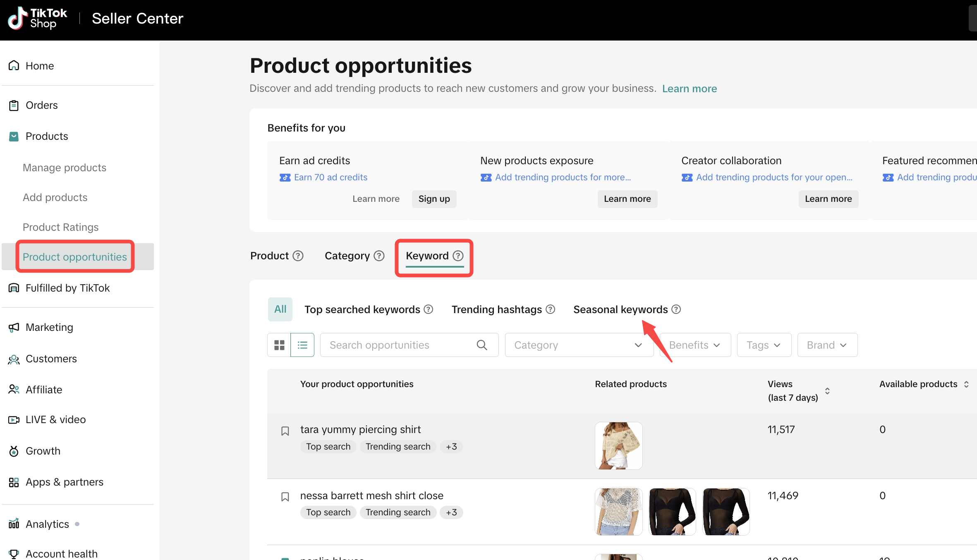Sort by Views last 7 days
977x560 pixels.
coord(827,391)
